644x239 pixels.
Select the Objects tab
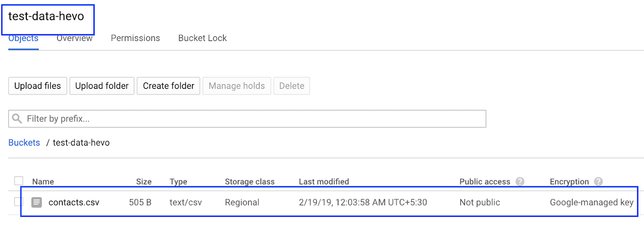pyautogui.click(x=23, y=38)
